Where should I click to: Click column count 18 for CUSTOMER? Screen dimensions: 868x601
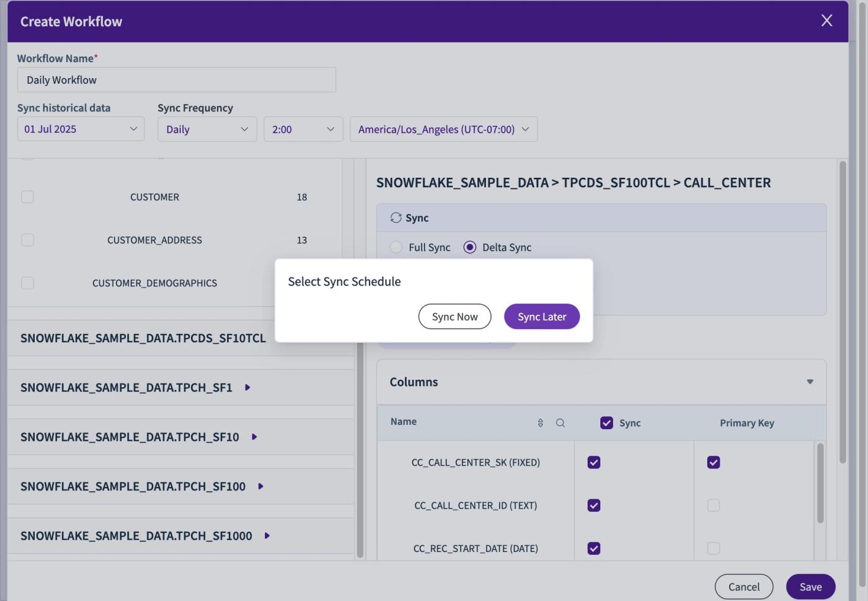pyautogui.click(x=302, y=197)
